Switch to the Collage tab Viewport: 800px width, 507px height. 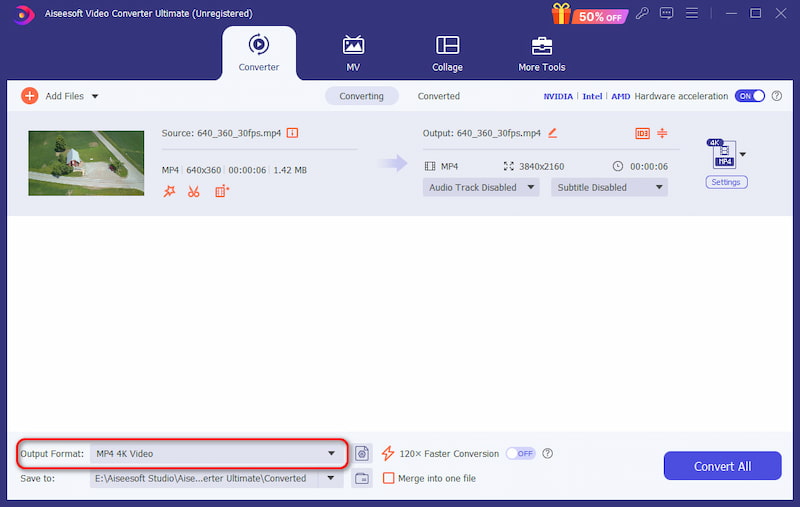pos(447,53)
